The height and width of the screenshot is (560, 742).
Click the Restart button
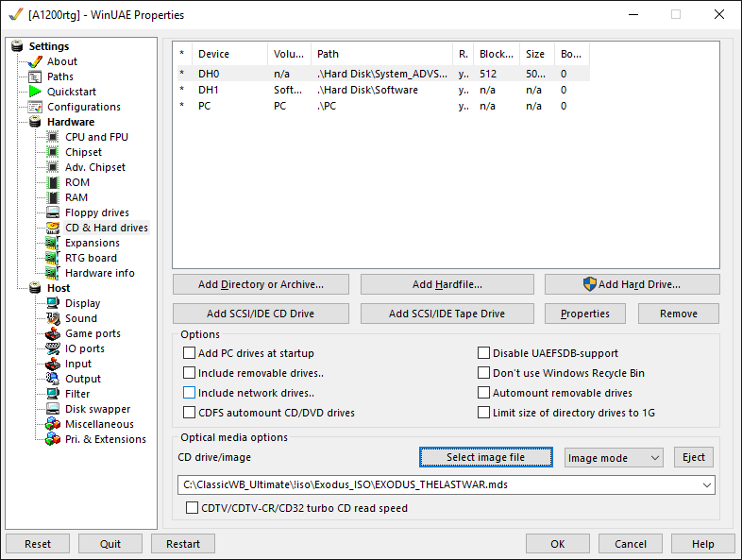coord(183,544)
